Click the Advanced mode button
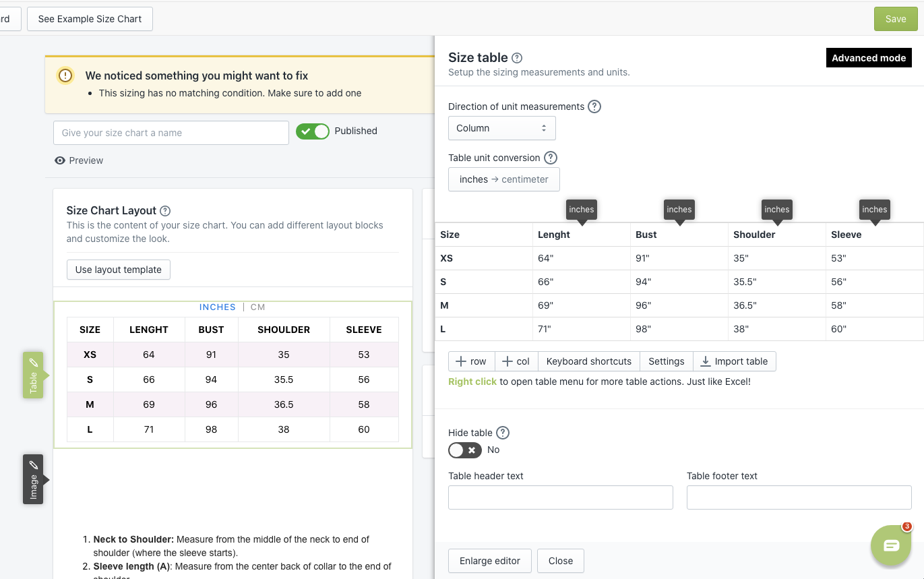 pos(869,58)
